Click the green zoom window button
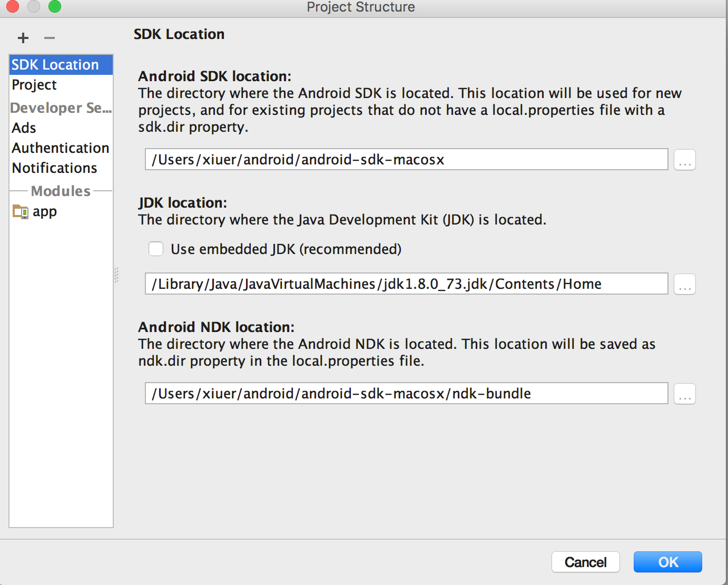This screenshot has height=585, width=728. 55,6
